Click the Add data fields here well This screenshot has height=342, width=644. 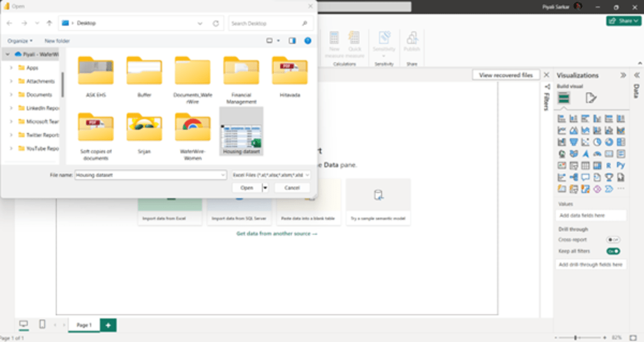click(x=591, y=215)
